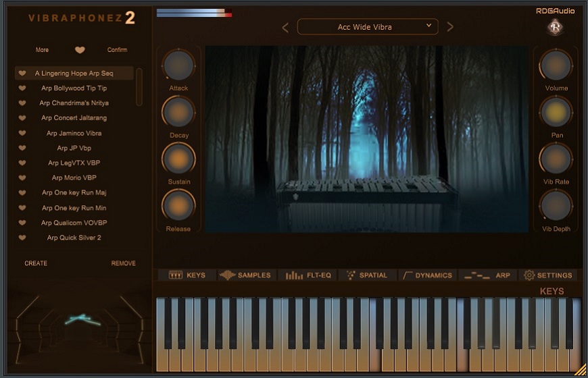Toggle favorite heart for Arp Chandrima's Nritya
Image resolution: width=588 pixels, height=378 pixels.
(22, 103)
